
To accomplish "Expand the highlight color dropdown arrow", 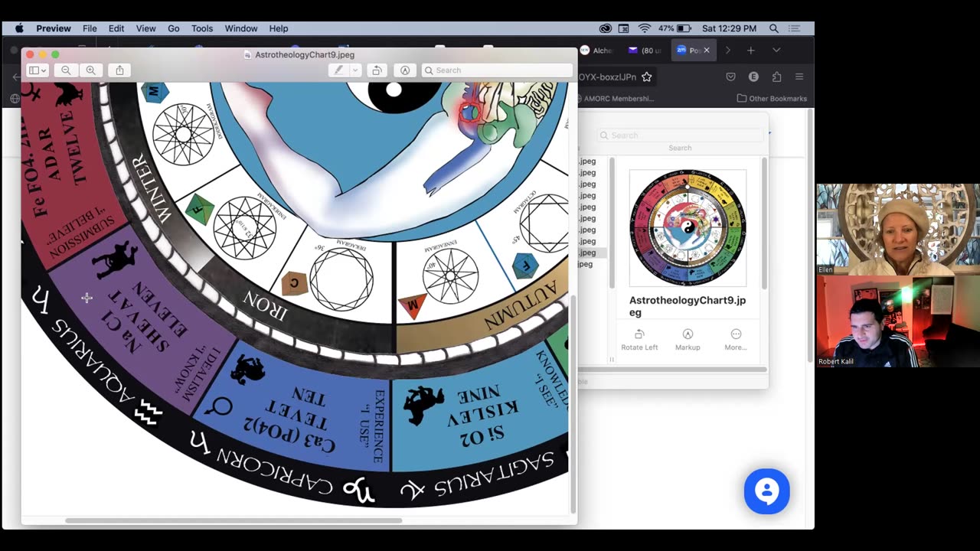I will [355, 70].
